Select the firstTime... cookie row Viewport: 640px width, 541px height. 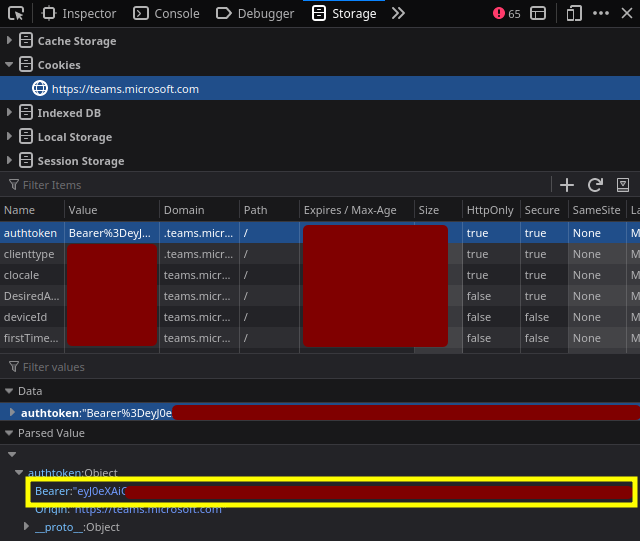[x=320, y=338]
